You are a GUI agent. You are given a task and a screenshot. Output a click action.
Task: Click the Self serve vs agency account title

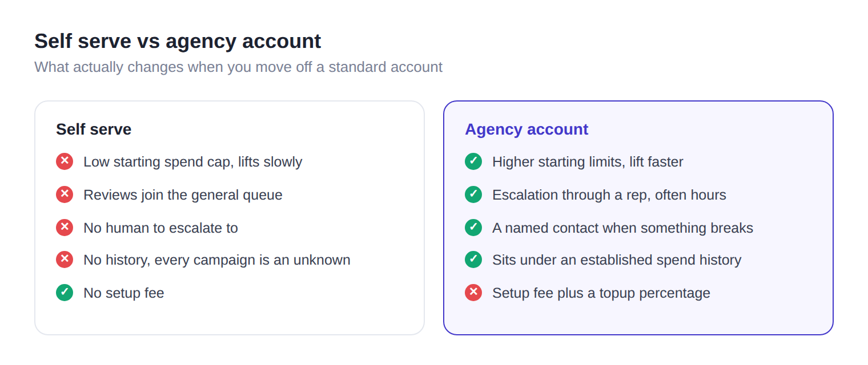(178, 41)
